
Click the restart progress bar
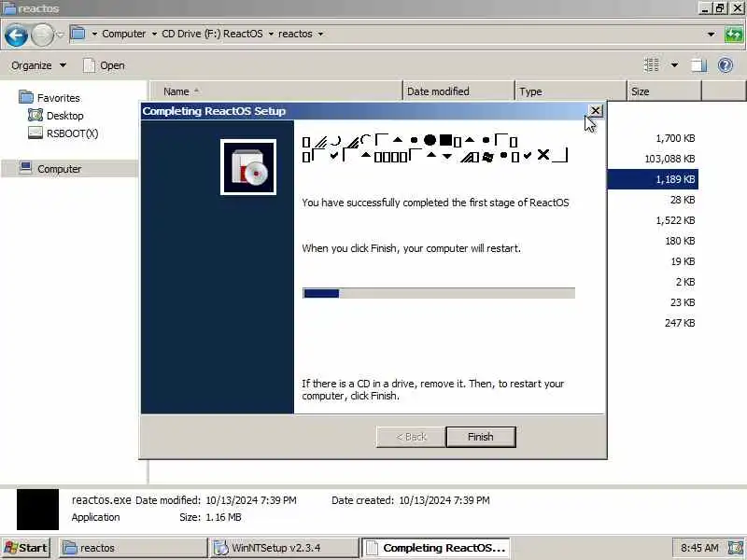438,293
